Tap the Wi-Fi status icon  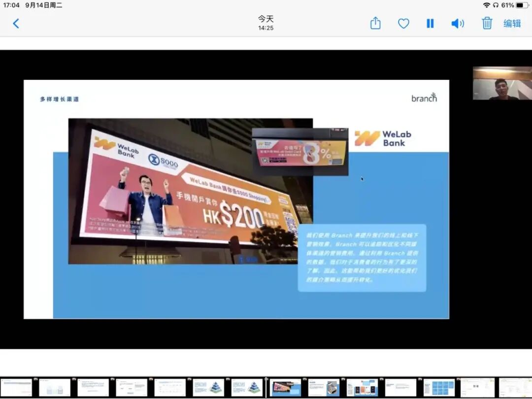487,5
